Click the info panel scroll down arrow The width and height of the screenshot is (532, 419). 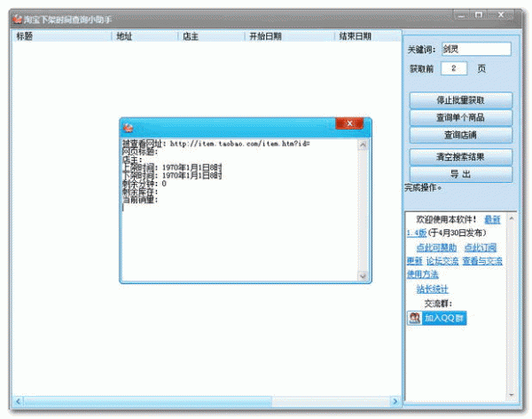point(512,395)
